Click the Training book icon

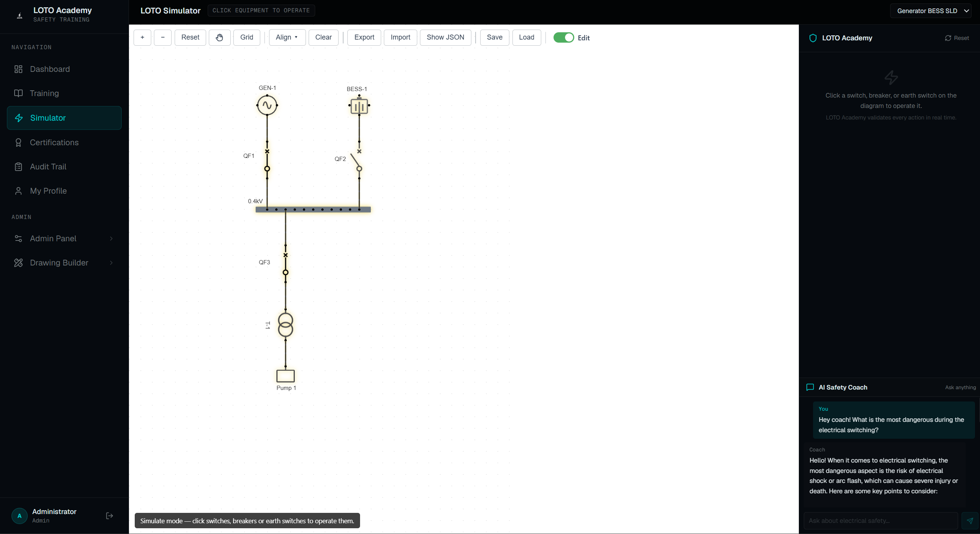pyautogui.click(x=18, y=93)
